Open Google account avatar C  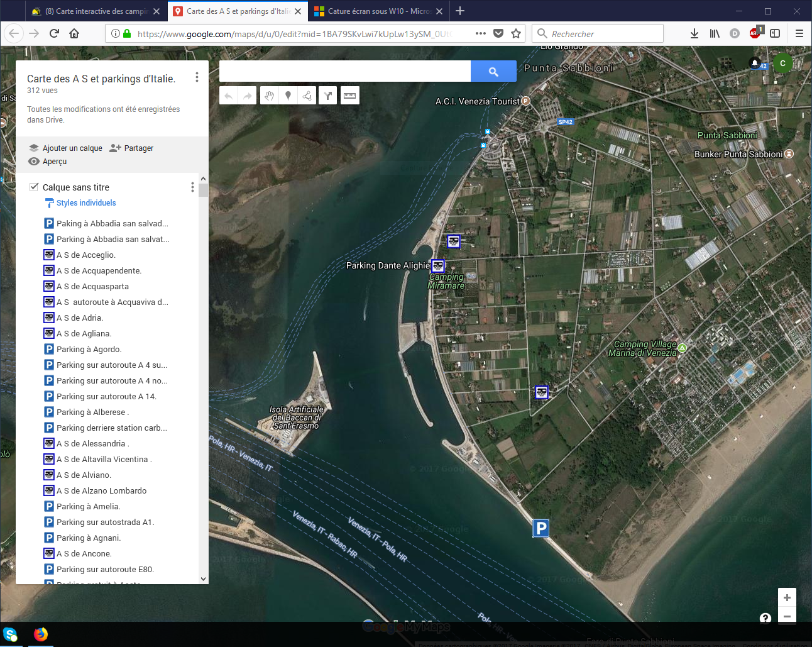[x=782, y=64]
